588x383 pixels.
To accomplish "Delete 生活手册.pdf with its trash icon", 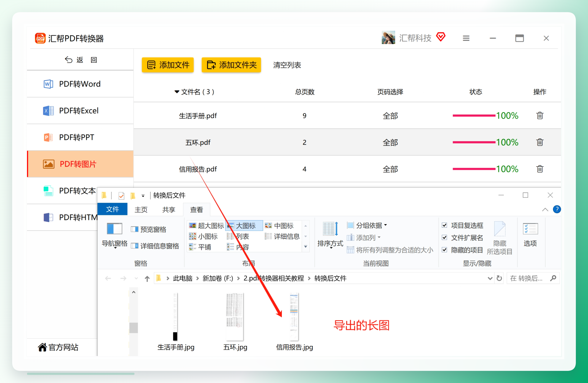I will 540,116.
